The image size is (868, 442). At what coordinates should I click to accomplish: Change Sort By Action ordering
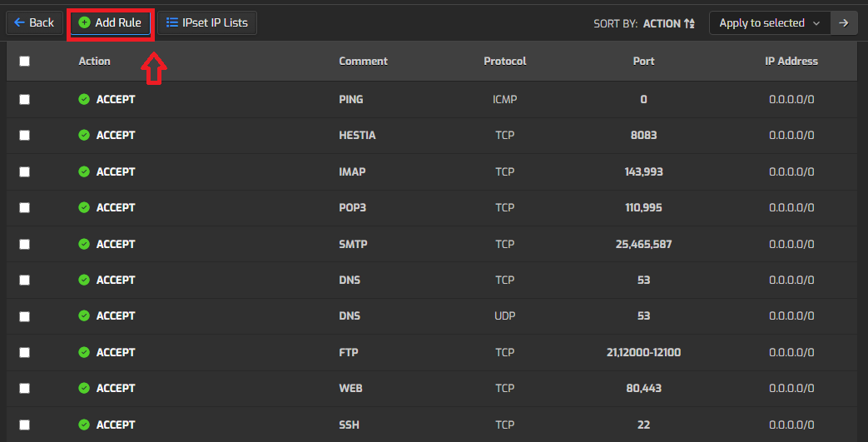661,24
